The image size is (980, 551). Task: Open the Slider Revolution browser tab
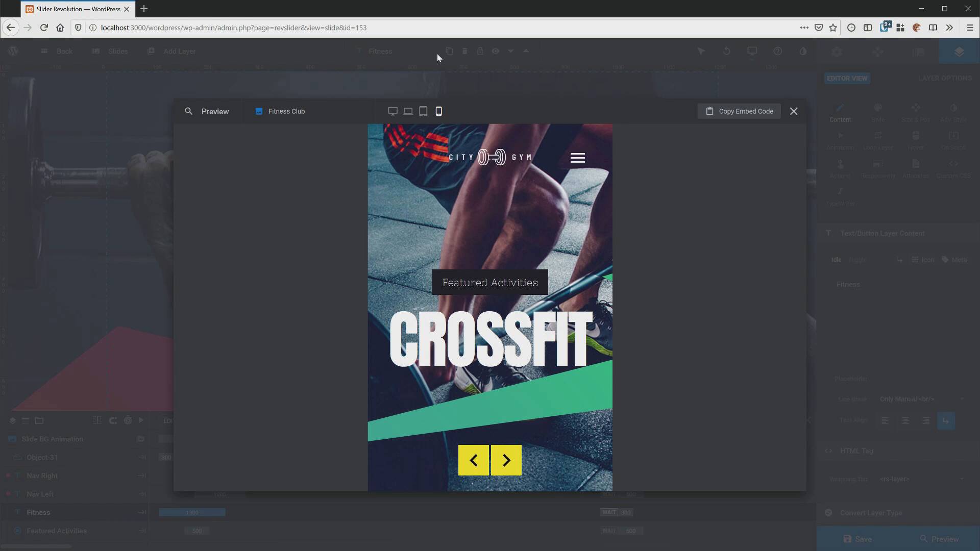78,9
